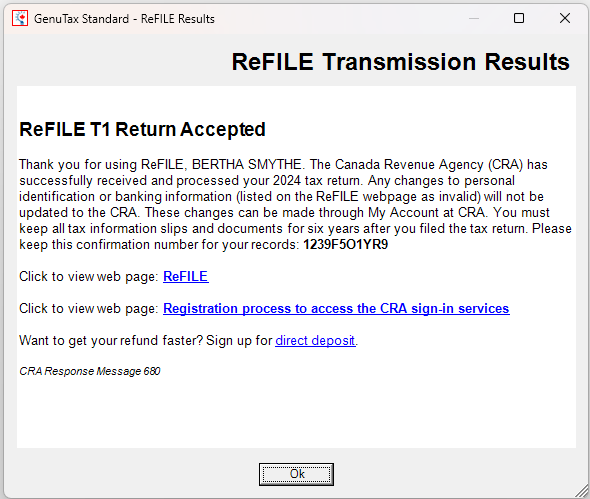
Task: Minimize the ReFILE Results window
Action: (x=474, y=18)
